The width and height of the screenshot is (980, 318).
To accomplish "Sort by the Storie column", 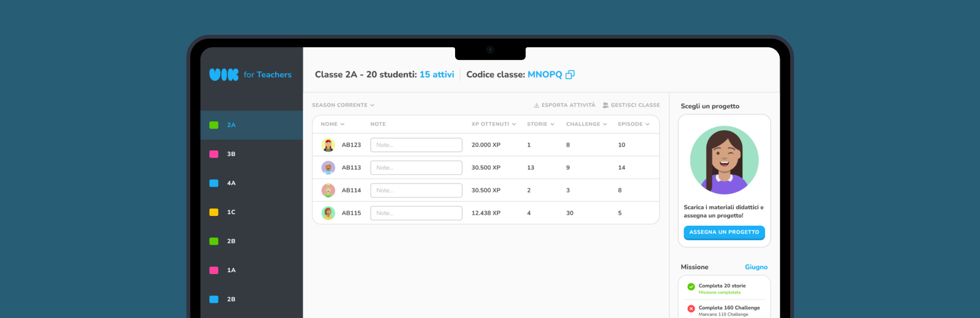I will click(x=541, y=124).
